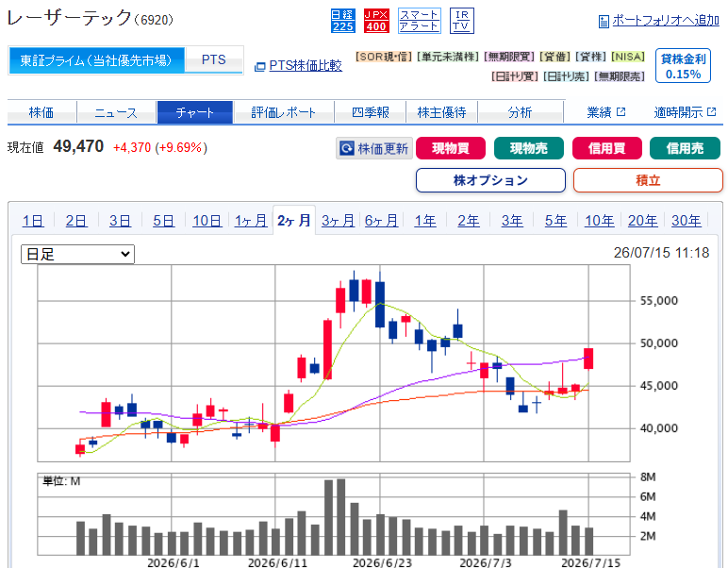Click the +4,370 (+9.69%) price change
This screenshot has width=728, height=568.
click(x=160, y=148)
